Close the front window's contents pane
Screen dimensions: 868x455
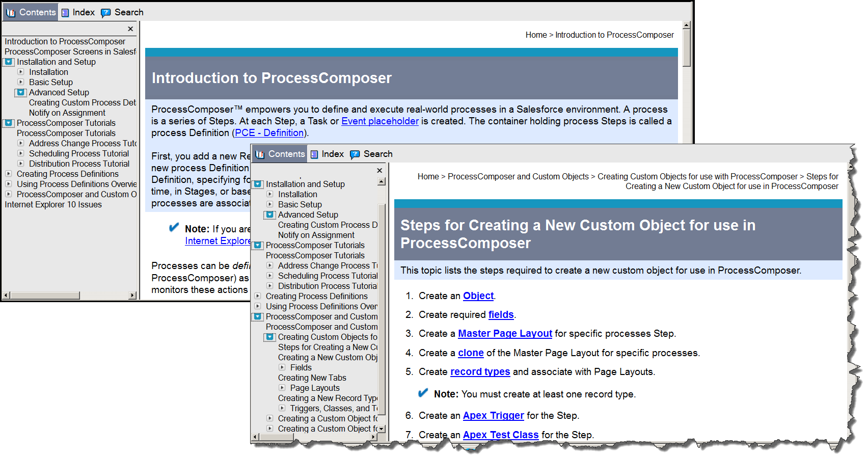coord(379,171)
